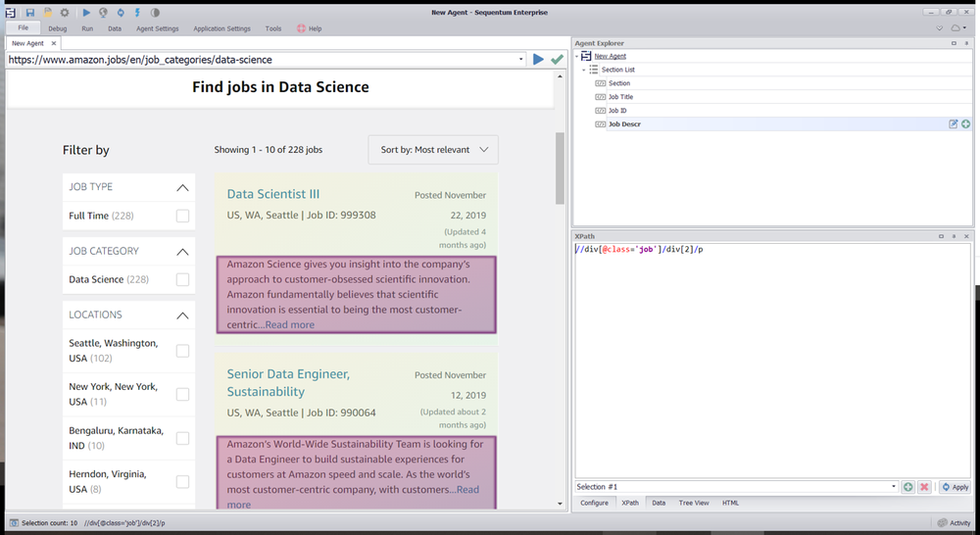The width and height of the screenshot is (980, 535).
Task: Check the Seattle, Washington location checkbox
Action: 182,351
